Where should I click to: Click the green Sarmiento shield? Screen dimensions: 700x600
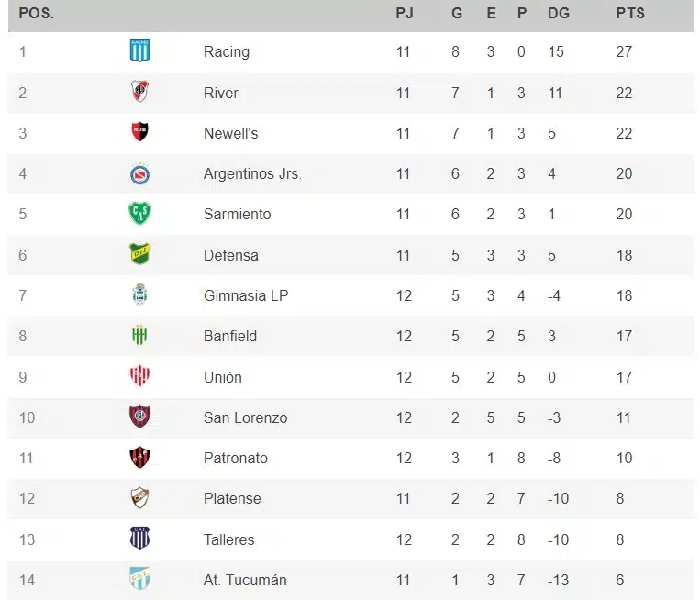click(x=139, y=213)
